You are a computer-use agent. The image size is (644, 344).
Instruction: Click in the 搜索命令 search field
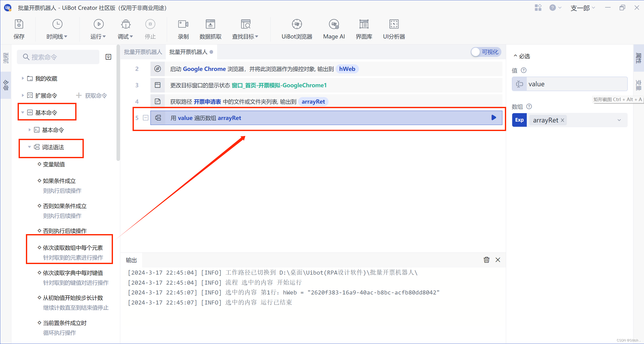point(58,57)
